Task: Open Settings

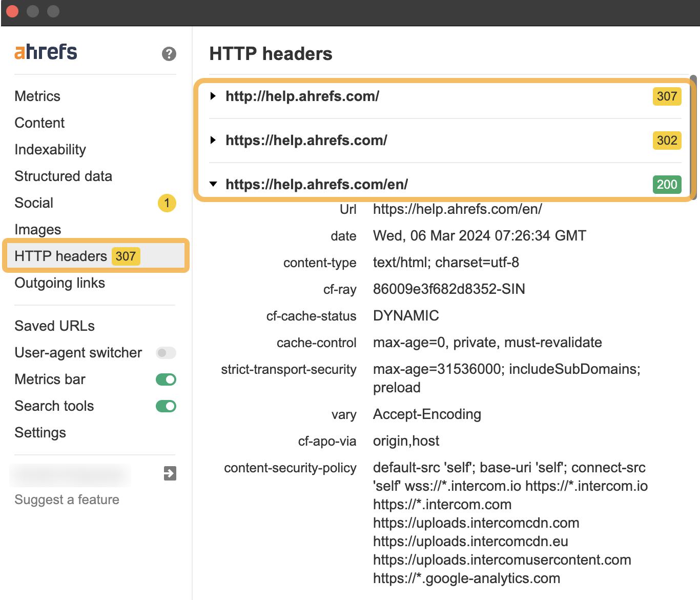Action: coord(40,432)
